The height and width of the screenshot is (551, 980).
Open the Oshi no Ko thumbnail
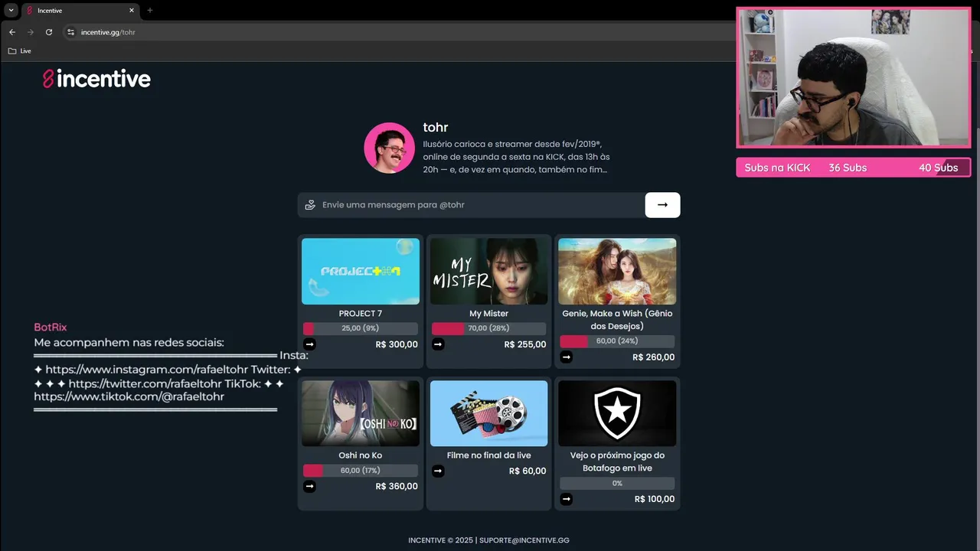tap(361, 413)
